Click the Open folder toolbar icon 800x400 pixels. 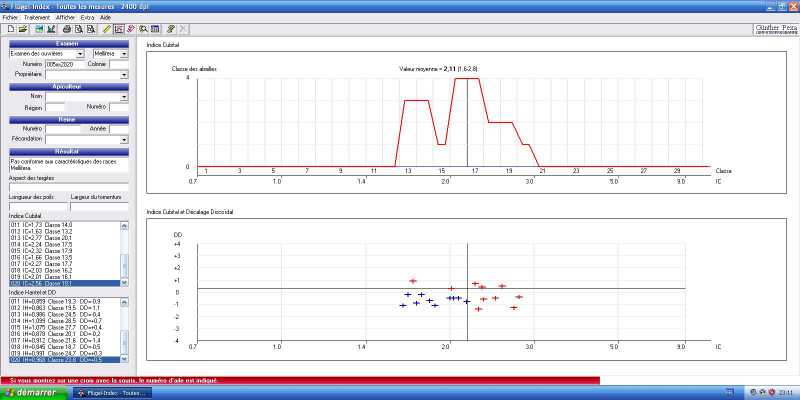pyautogui.click(x=23, y=29)
